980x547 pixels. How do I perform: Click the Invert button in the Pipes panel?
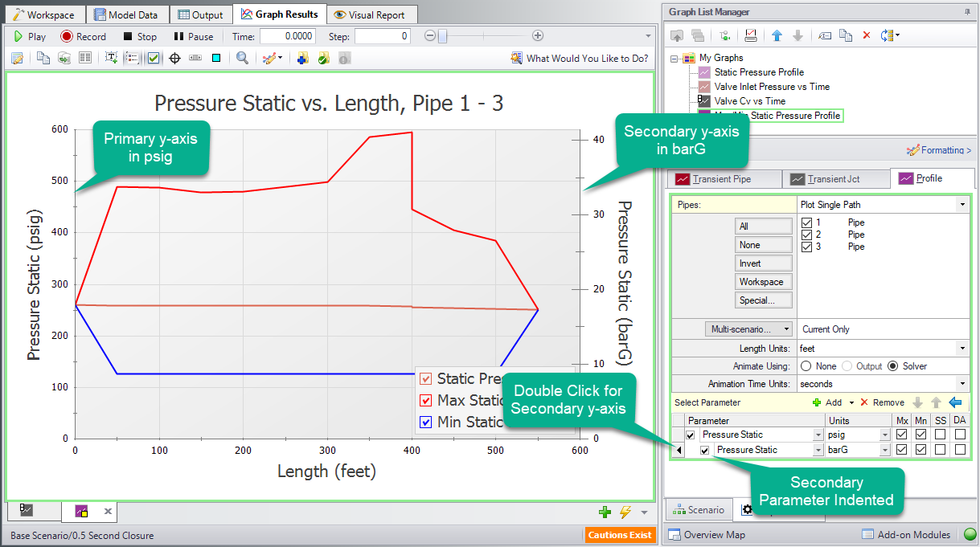coord(762,263)
